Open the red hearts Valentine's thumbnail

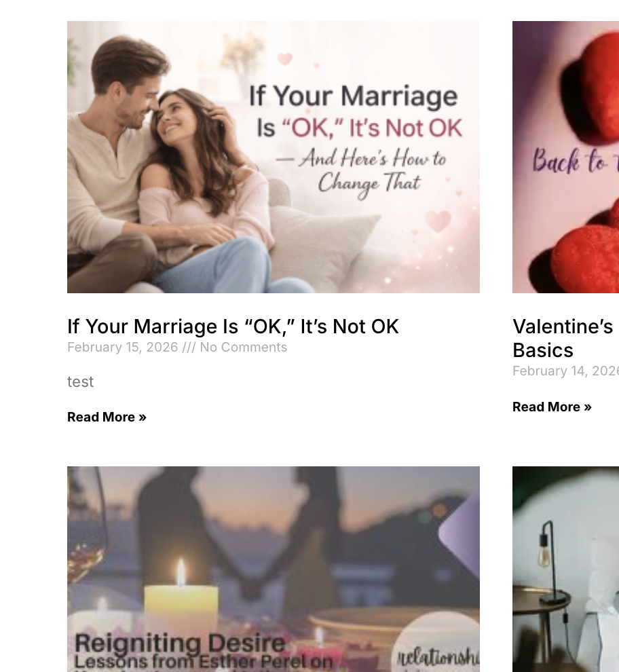pos(566,157)
